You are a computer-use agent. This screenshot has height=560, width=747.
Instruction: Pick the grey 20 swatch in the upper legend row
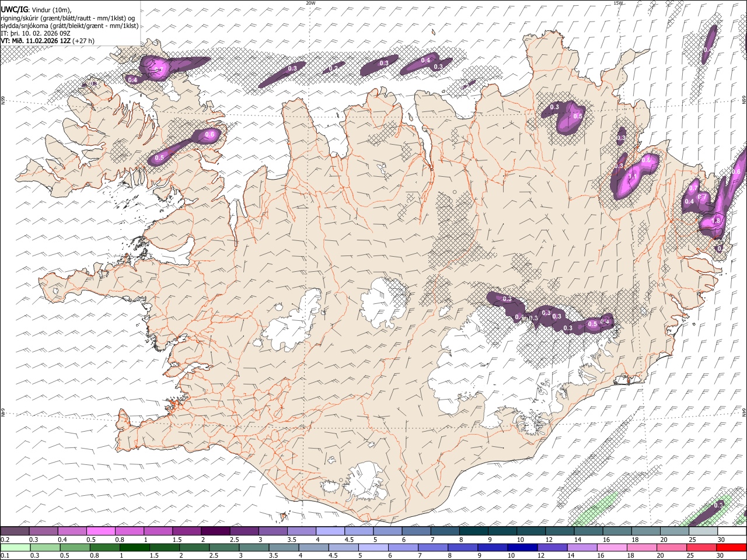pyautogui.click(x=675, y=531)
